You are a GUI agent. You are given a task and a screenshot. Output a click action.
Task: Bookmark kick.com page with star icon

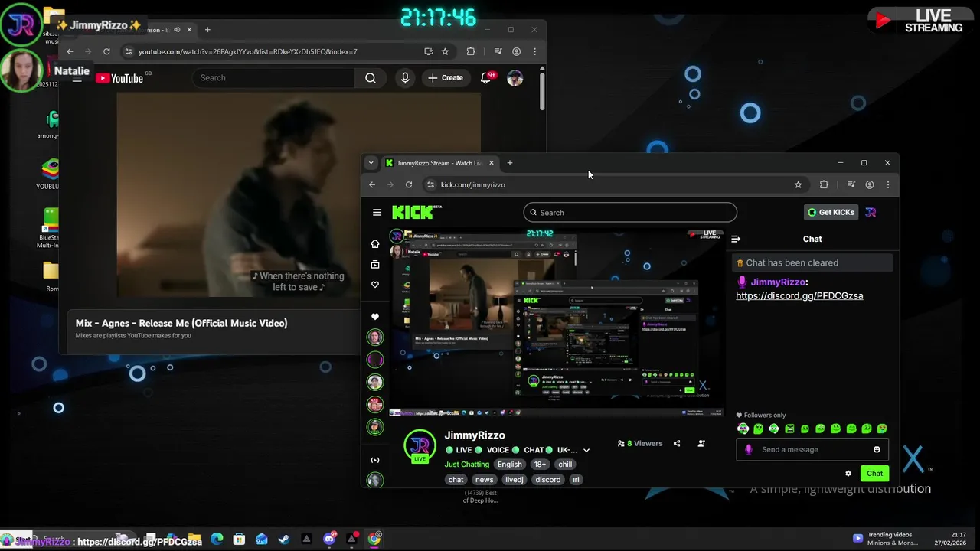(x=798, y=184)
